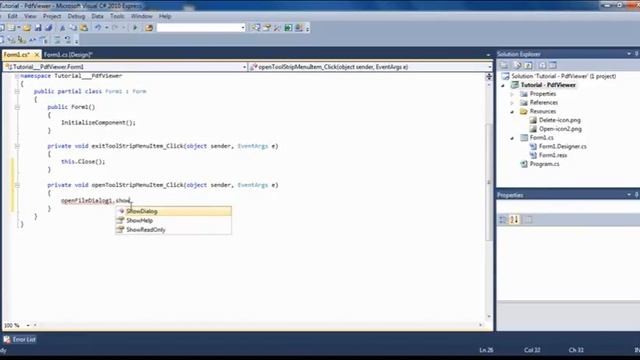Click View Designer icon in Solution Explorer
This screenshot has width=640, height=360.
553,65
